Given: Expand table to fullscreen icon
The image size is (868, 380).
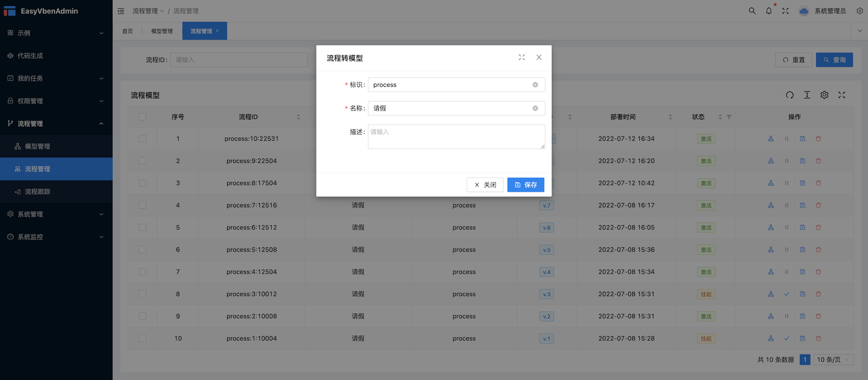Looking at the screenshot, I should click(842, 95).
